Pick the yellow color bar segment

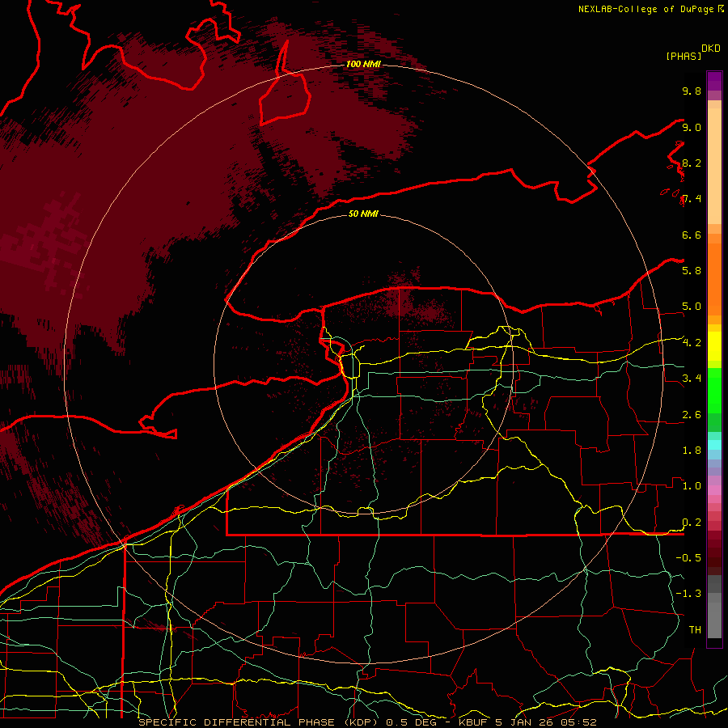click(714, 346)
